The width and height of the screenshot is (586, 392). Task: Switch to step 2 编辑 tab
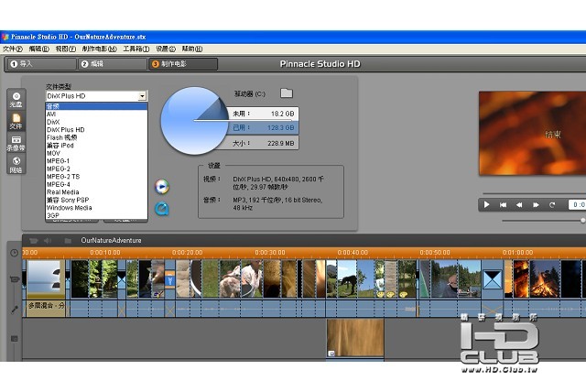tap(113, 64)
